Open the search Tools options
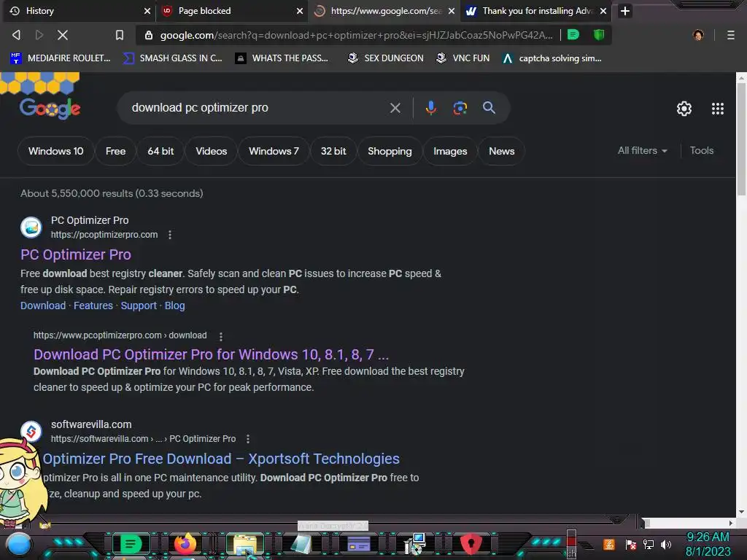The height and width of the screenshot is (560, 747). tap(702, 150)
